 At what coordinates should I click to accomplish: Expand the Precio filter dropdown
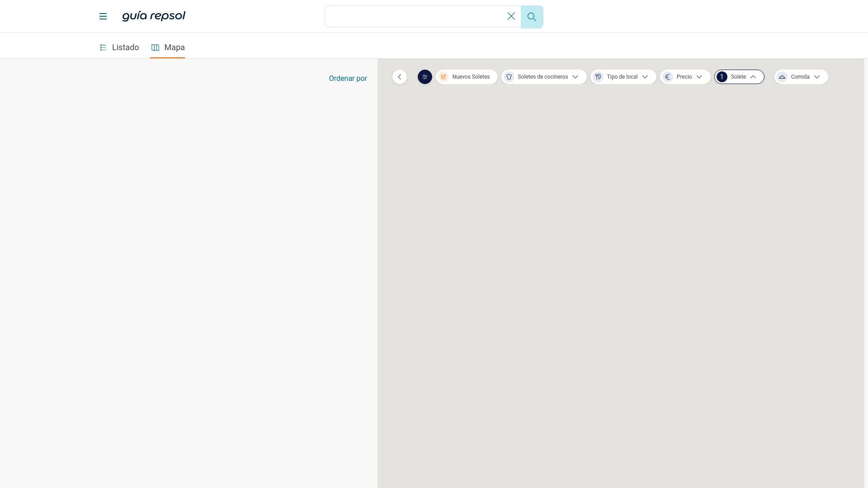685,77
